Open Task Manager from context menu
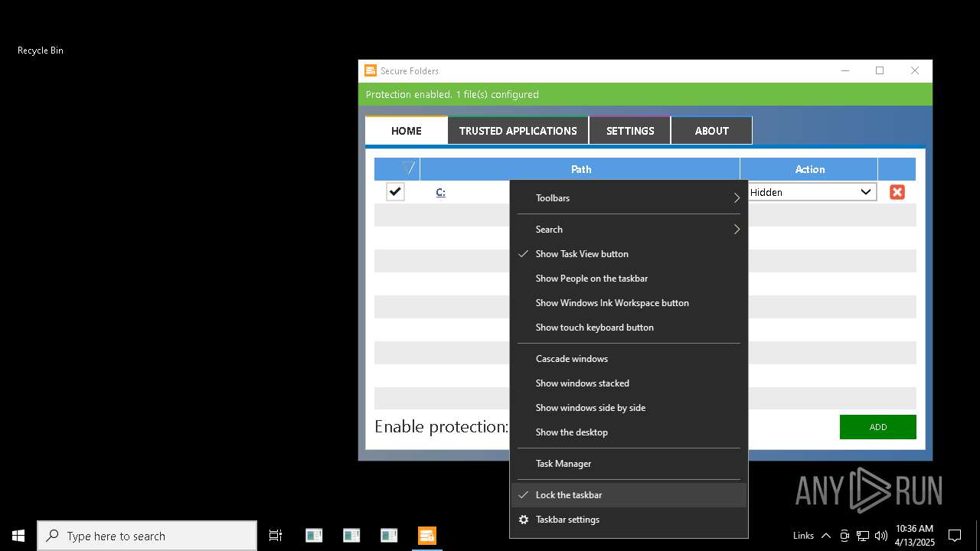Viewport: 980px width, 551px height. tap(629, 464)
